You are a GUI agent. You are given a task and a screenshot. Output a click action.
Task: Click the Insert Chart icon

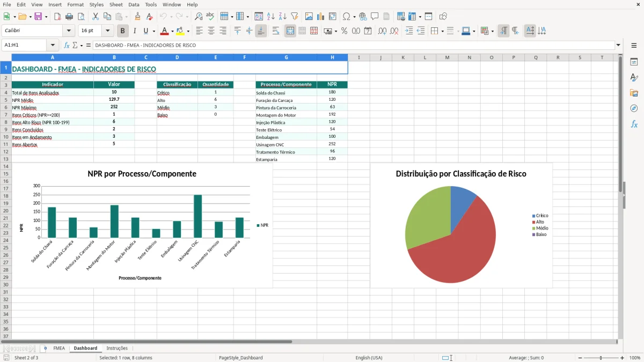[321, 17]
